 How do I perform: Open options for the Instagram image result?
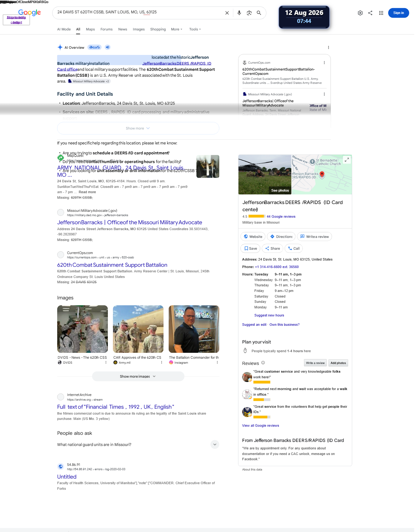[x=217, y=362]
